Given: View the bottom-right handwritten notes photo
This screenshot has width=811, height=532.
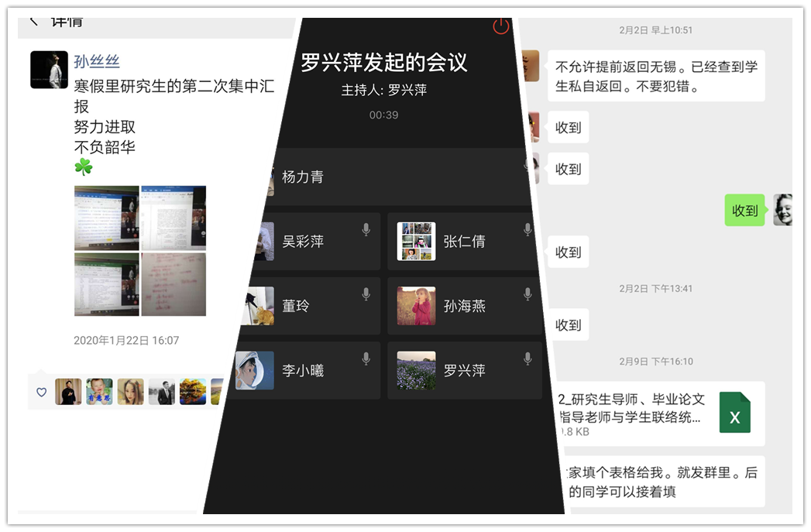Looking at the screenshot, I should [174, 284].
